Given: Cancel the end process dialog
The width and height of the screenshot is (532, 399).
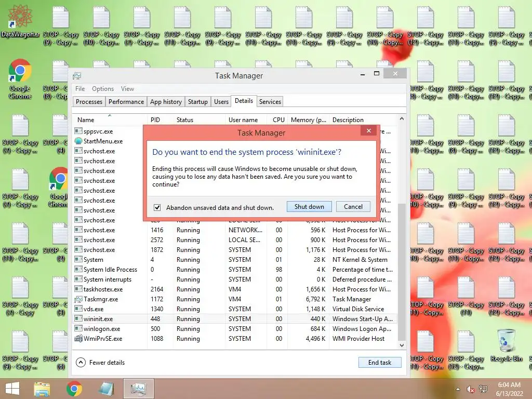Looking at the screenshot, I should tap(353, 207).
